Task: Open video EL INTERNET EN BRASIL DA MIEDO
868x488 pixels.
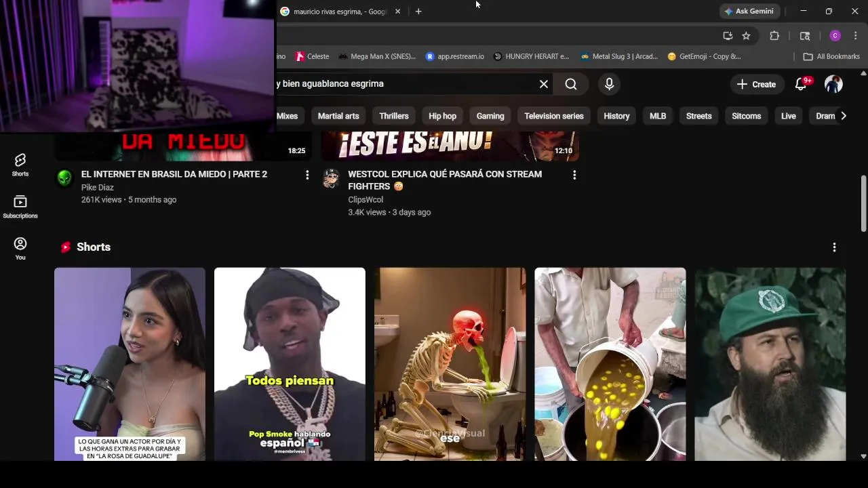Action: pyautogui.click(x=174, y=174)
